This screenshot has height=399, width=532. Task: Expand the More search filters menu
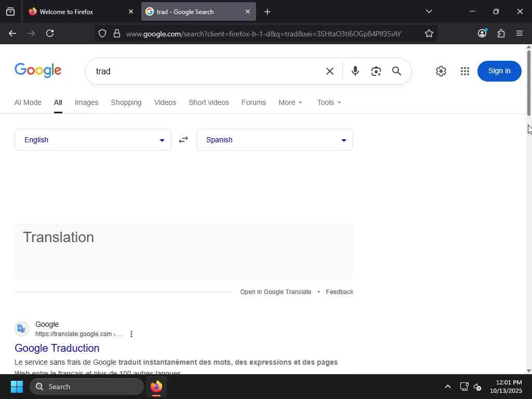coord(290,102)
